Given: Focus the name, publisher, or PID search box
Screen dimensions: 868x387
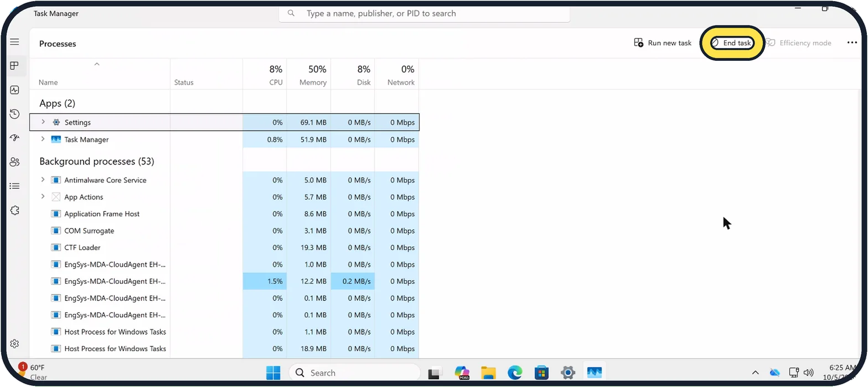Looking at the screenshot, I should pyautogui.click(x=424, y=13).
